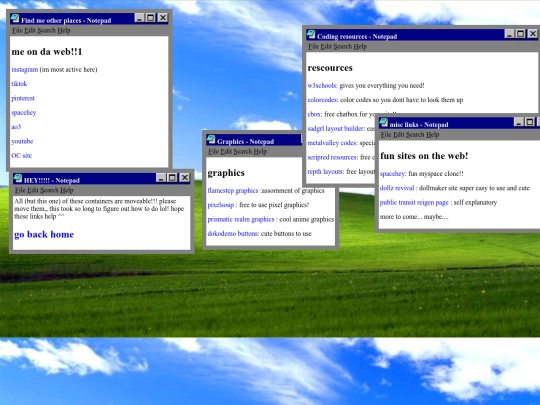Screen dimensions: 540x405
Task: Maximize the HEY!!!!! Notepad window
Action: [173, 177]
